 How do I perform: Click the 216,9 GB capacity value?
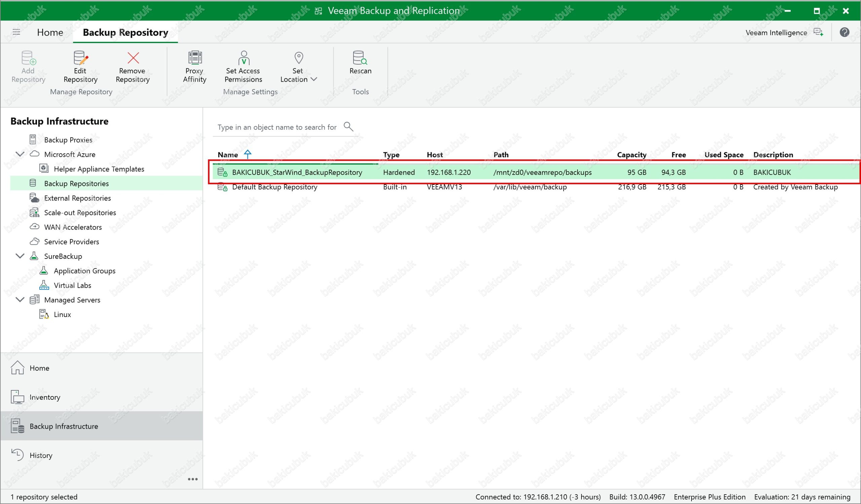[632, 187]
